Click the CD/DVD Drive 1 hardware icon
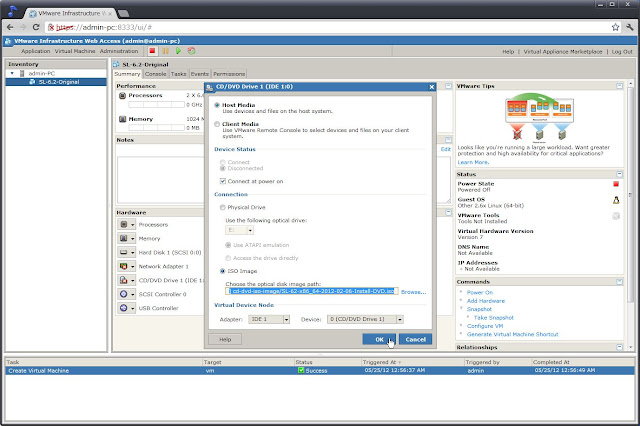Screen dimensions: 640x426 click(124, 280)
